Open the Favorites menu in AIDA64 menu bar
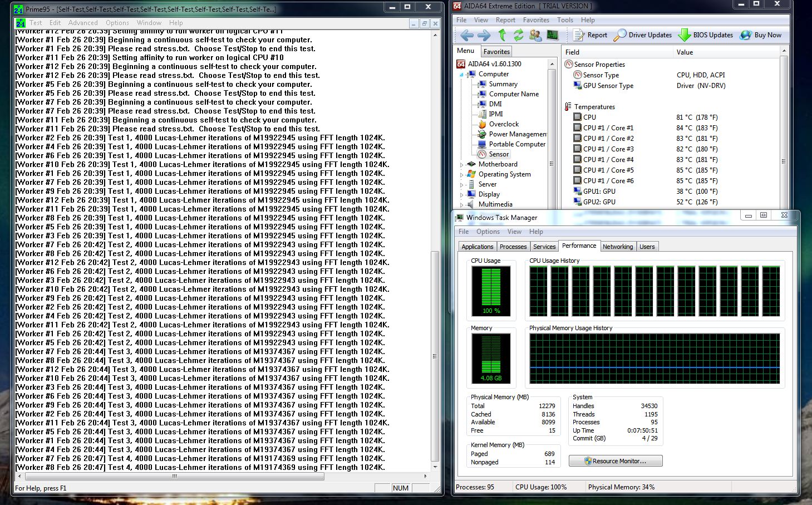 point(536,20)
